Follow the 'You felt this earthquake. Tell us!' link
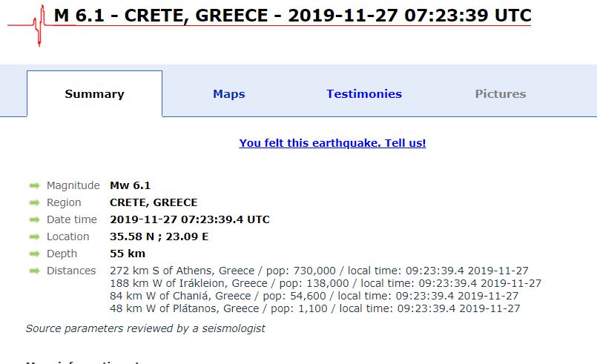Image resolution: width=597 pixels, height=364 pixels. click(x=332, y=143)
